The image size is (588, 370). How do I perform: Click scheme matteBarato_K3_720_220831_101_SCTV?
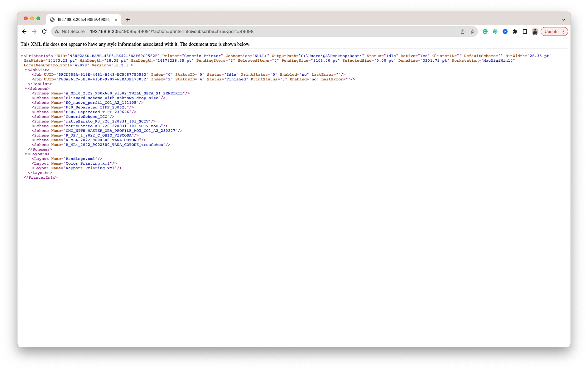(x=94, y=121)
